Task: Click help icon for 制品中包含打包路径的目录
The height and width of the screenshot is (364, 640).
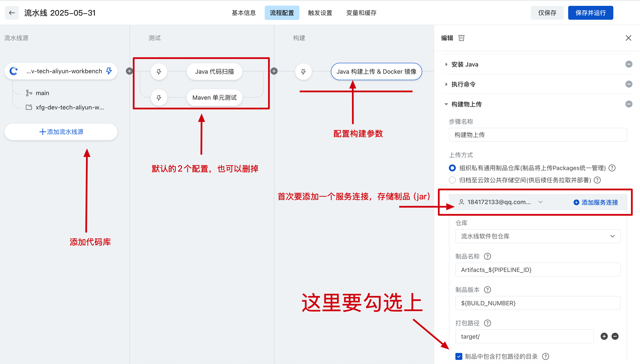Action: coord(545,356)
